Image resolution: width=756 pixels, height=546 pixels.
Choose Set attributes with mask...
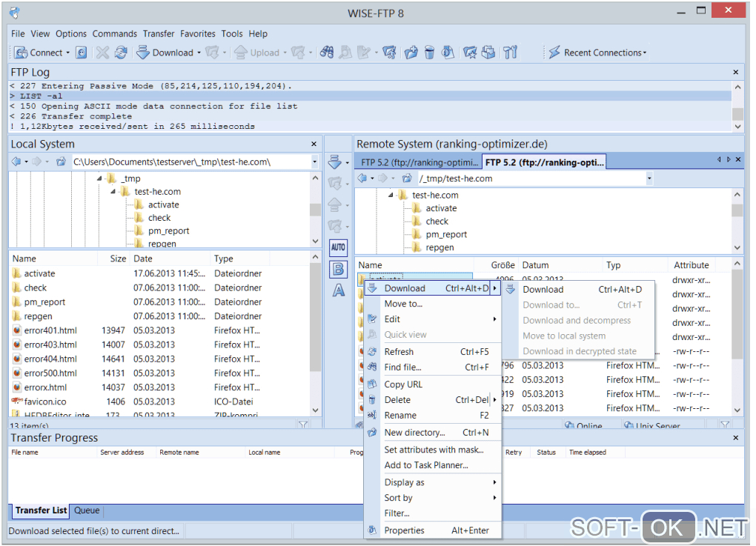pyautogui.click(x=433, y=450)
